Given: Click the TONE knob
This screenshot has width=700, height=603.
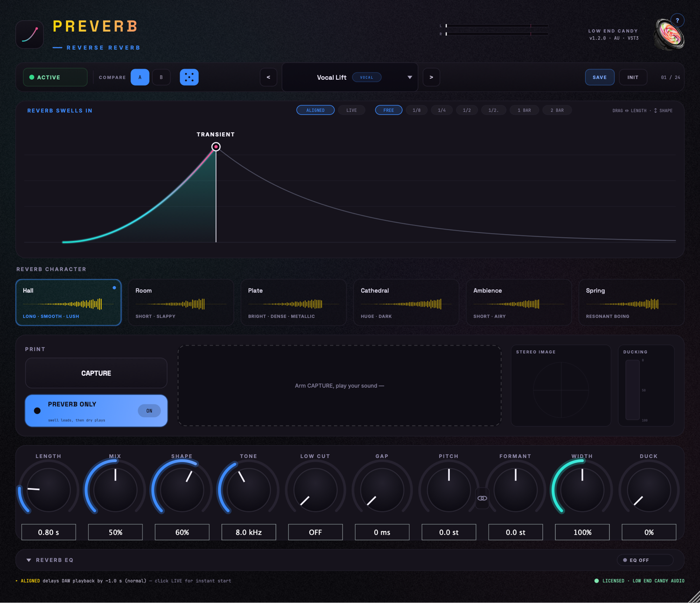Looking at the screenshot, I should click(249, 490).
